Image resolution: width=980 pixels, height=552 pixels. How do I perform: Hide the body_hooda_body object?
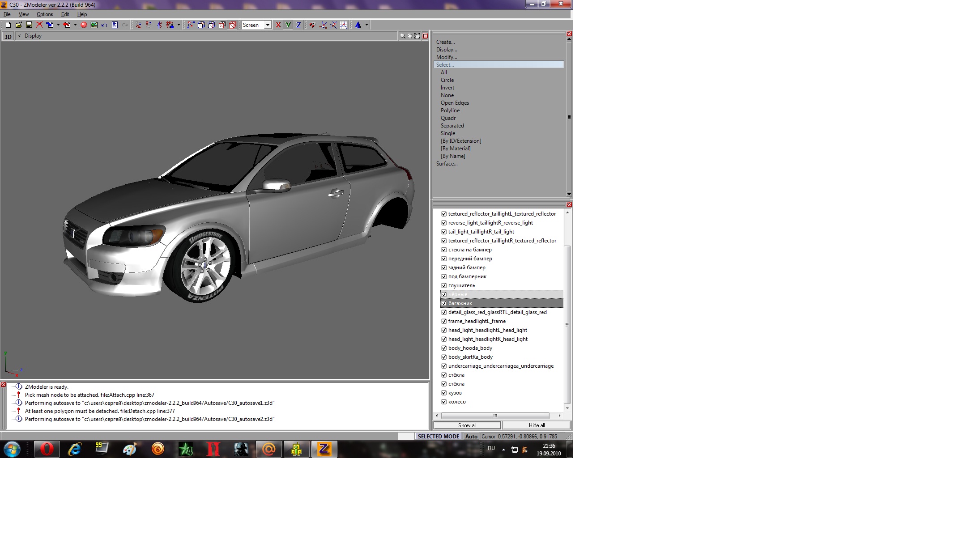pyautogui.click(x=444, y=348)
